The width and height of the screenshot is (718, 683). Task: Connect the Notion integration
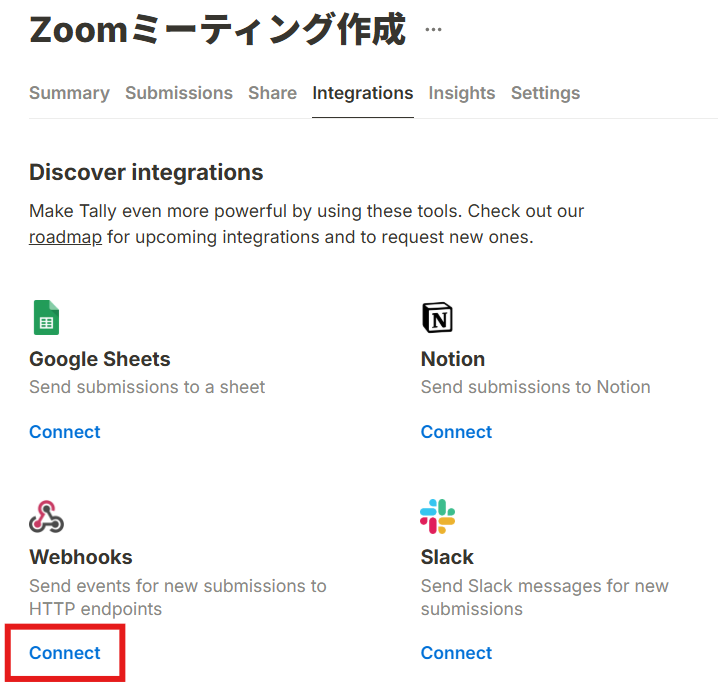(456, 432)
